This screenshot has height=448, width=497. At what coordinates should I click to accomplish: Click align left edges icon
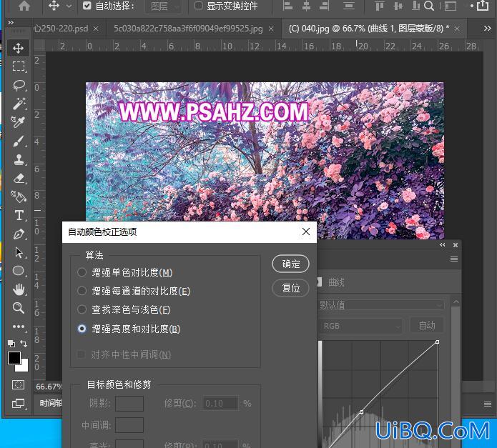pos(287,6)
